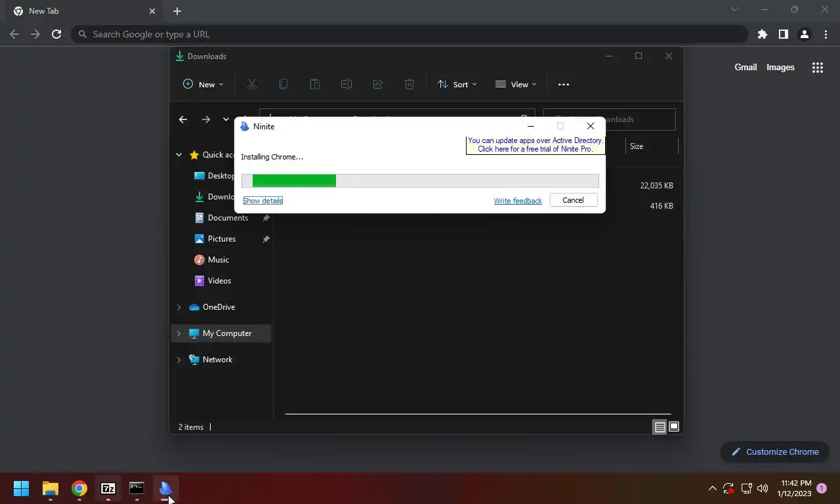This screenshot has height=504, width=840.
Task: Open the Google apps grid
Action: tap(818, 67)
